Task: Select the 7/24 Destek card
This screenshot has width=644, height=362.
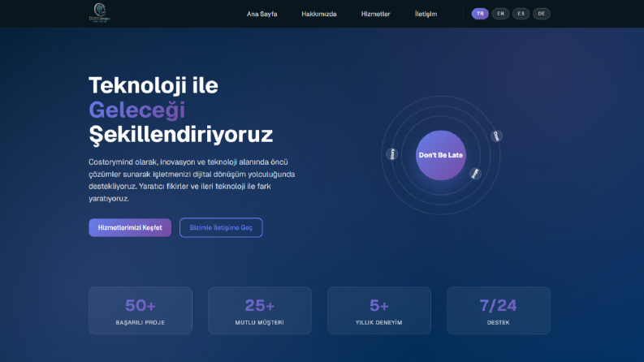Action: point(498,310)
